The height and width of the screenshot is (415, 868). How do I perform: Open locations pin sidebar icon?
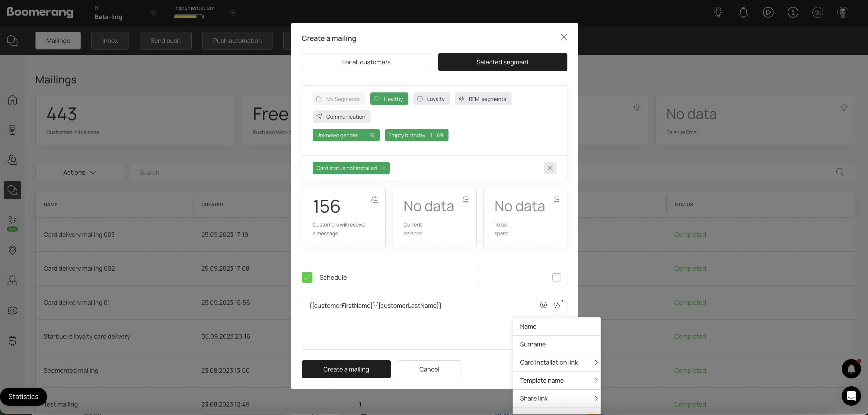tap(12, 250)
